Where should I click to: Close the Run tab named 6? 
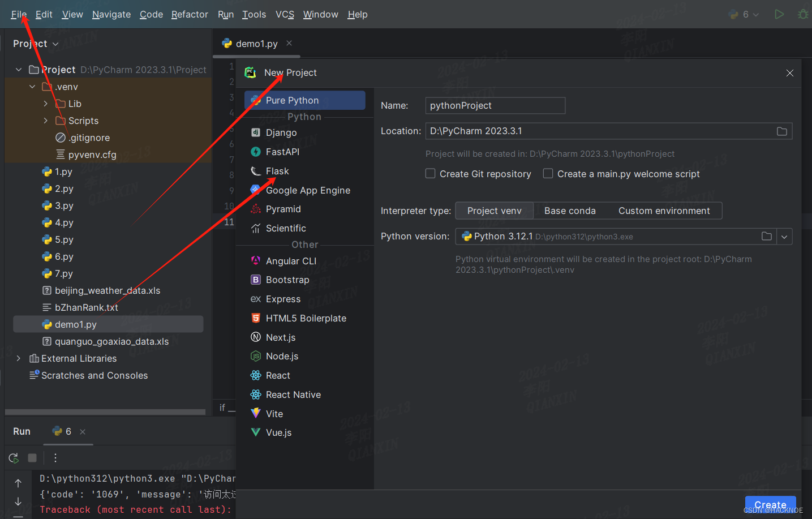click(x=83, y=431)
